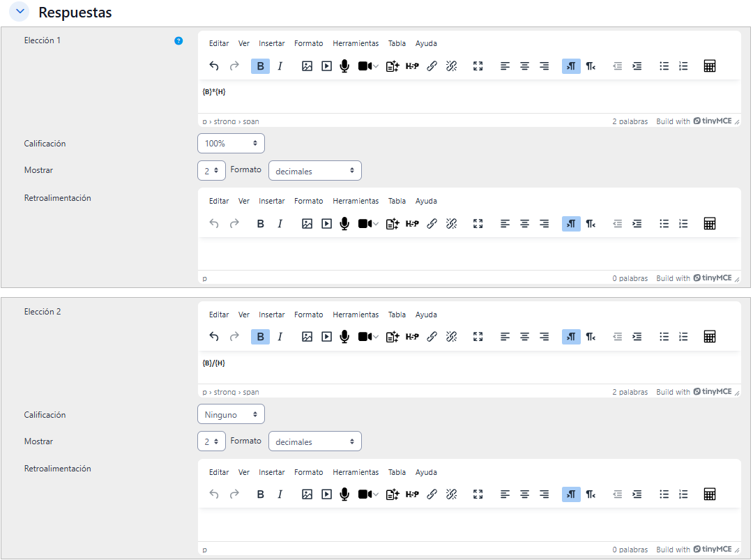Open Calificación dropdown showing 100%

pos(231,144)
